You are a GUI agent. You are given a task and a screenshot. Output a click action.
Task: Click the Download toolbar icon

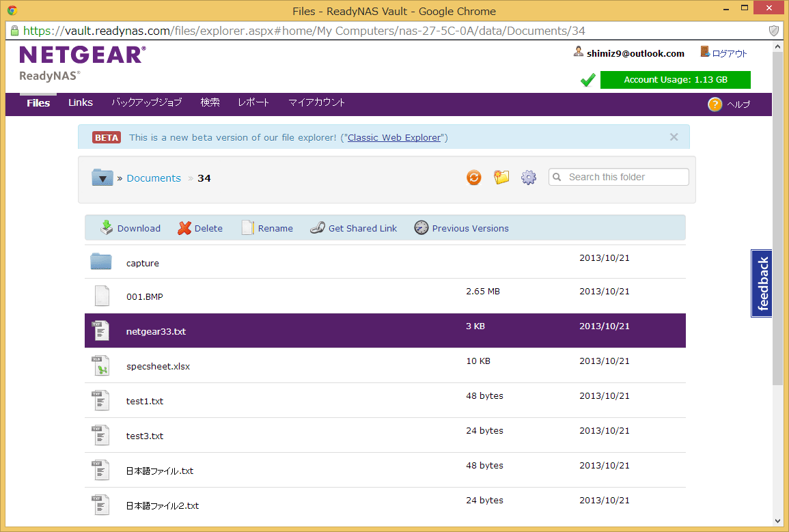coord(107,228)
